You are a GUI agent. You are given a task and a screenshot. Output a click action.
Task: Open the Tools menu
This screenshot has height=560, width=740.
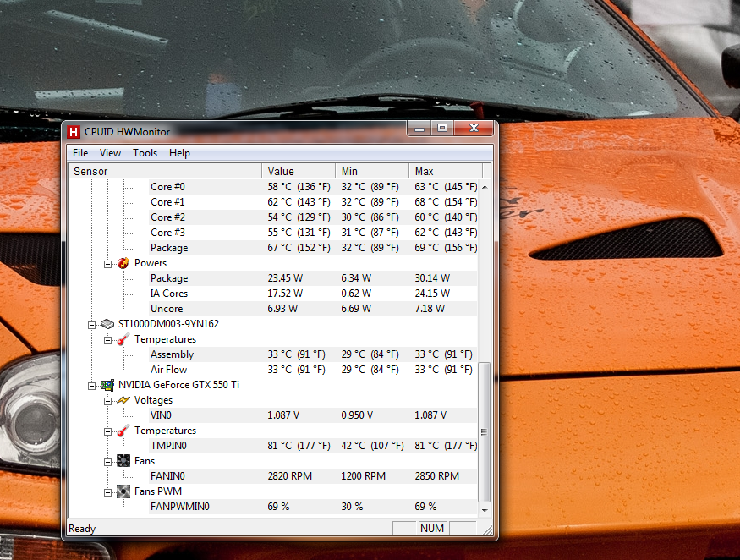coord(145,153)
